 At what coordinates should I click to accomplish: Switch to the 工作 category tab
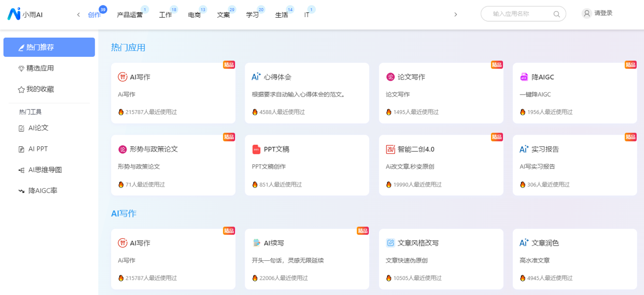pos(166,15)
